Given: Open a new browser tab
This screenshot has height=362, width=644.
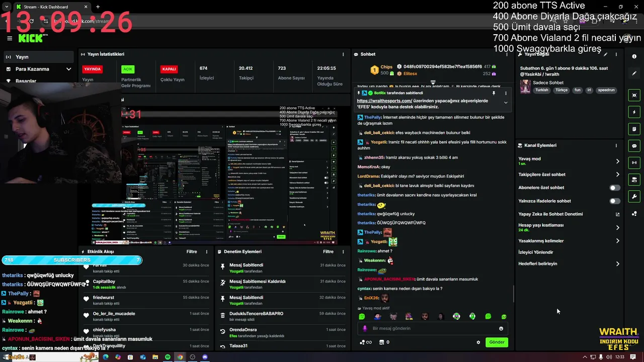Looking at the screenshot, I should point(98,7).
